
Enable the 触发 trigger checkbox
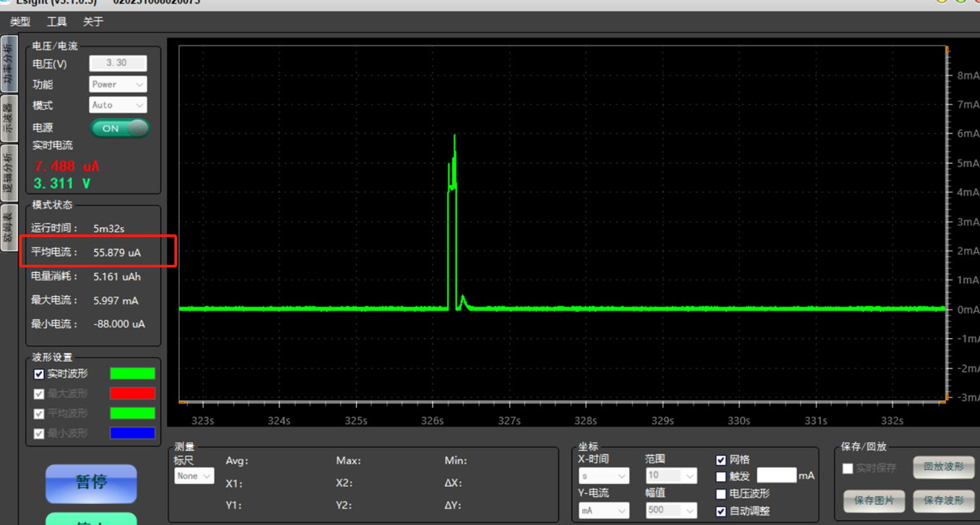tap(721, 477)
